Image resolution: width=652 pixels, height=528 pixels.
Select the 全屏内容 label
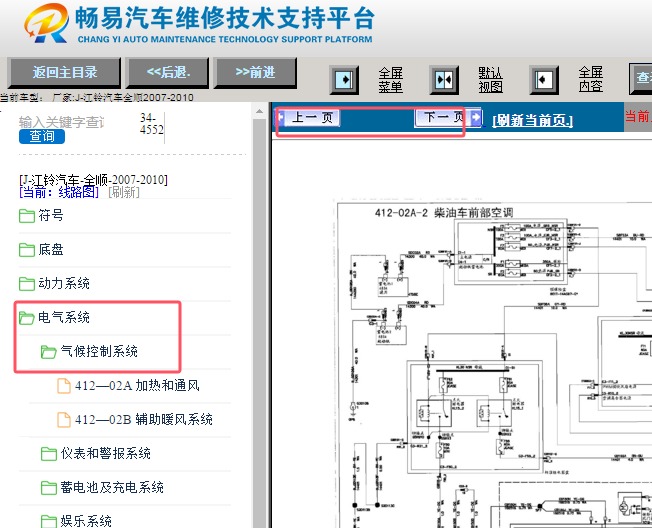[x=590, y=79]
